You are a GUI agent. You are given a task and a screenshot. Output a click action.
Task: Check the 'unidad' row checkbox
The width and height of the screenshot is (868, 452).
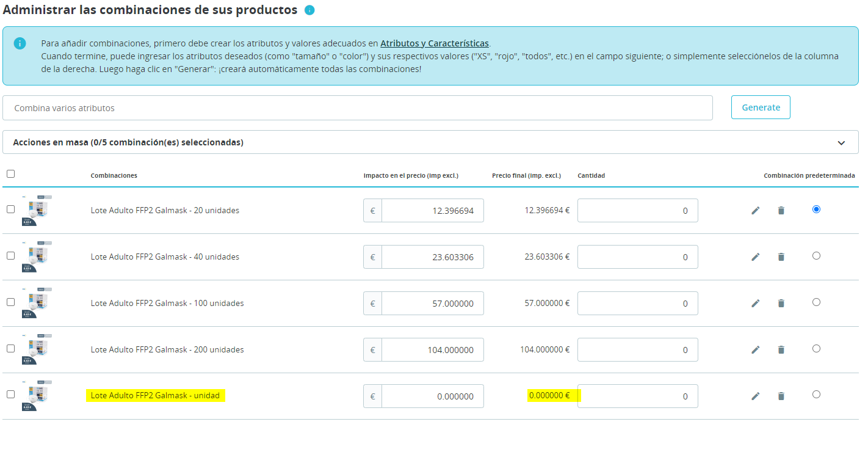pos(10,394)
